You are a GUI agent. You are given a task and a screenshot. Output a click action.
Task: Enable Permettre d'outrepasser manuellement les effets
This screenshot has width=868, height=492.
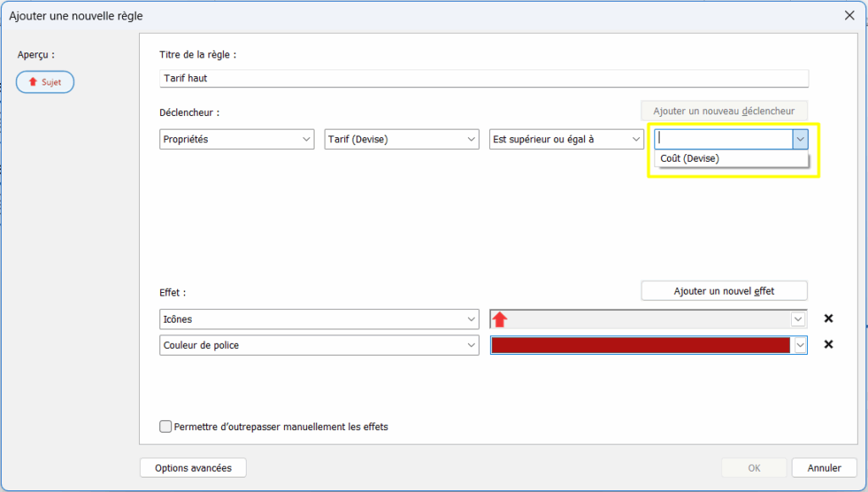pos(166,427)
